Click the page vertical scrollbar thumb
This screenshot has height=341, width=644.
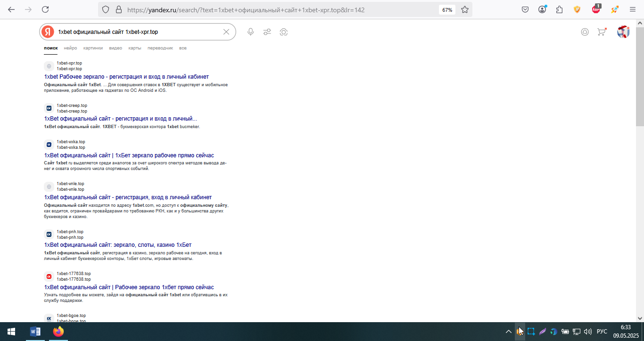point(640,76)
